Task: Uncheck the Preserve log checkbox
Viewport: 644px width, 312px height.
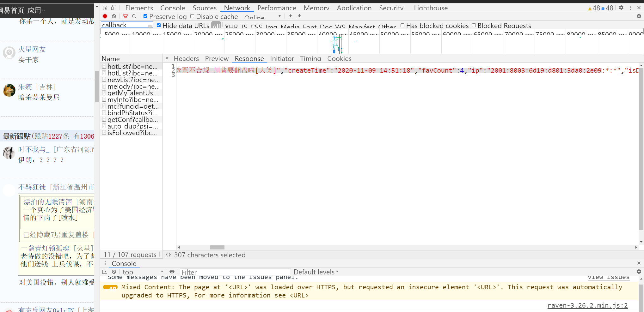Action: [145, 16]
